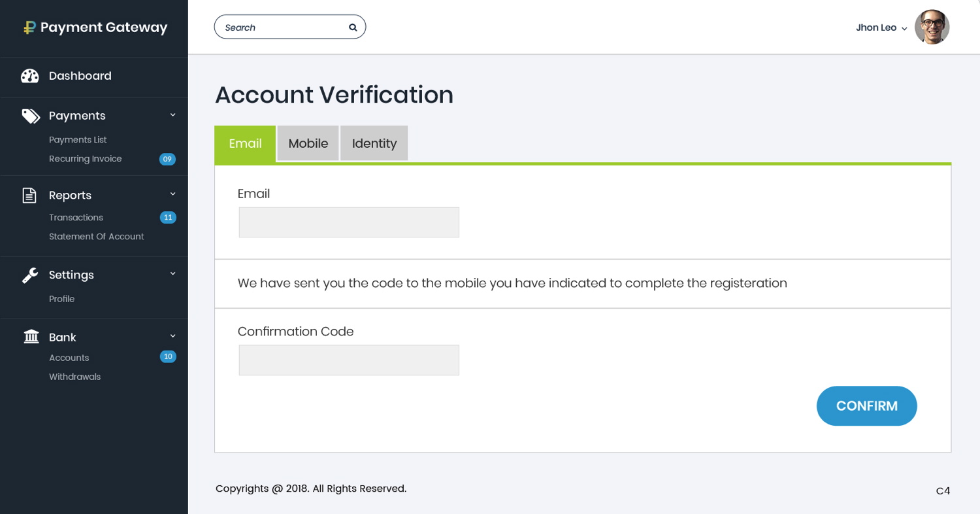This screenshot has height=514, width=980.
Task: Switch to the Identity tab
Action: [x=374, y=143]
